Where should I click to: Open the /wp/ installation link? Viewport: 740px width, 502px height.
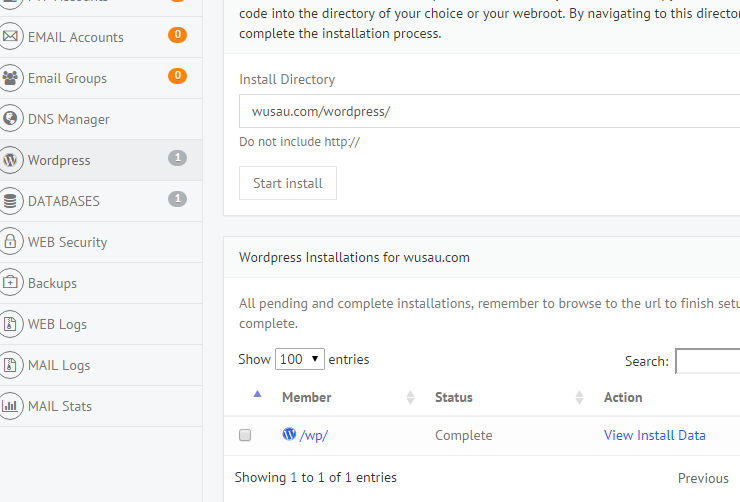314,435
